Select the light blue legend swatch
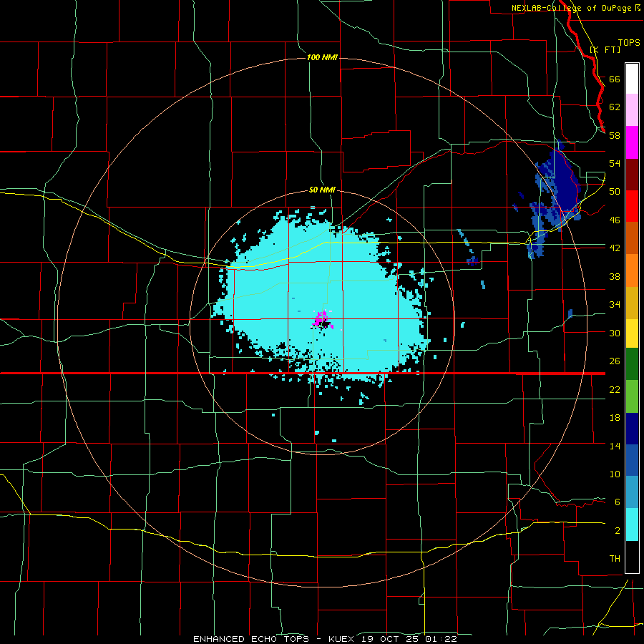The width and height of the screenshot is (644, 644). pyautogui.click(x=632, y=492)
